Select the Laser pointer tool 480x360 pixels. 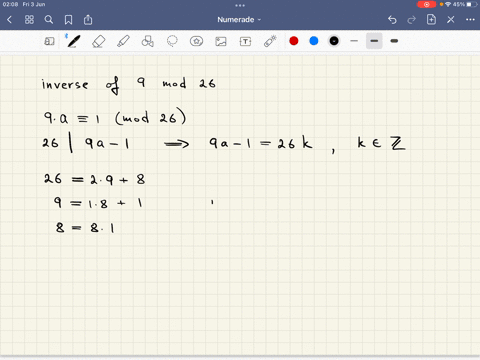tap(270, 41)
